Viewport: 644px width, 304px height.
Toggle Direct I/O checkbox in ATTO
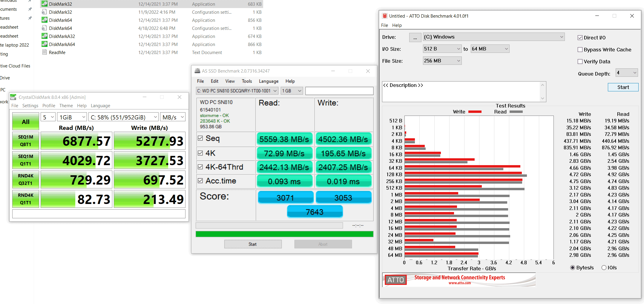(580, 38)
